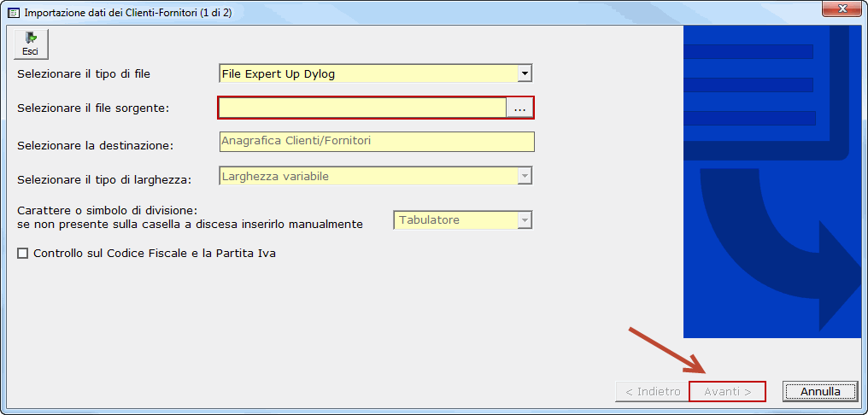
Task: Click the window icon in title bar
Action: coord(14,13)
